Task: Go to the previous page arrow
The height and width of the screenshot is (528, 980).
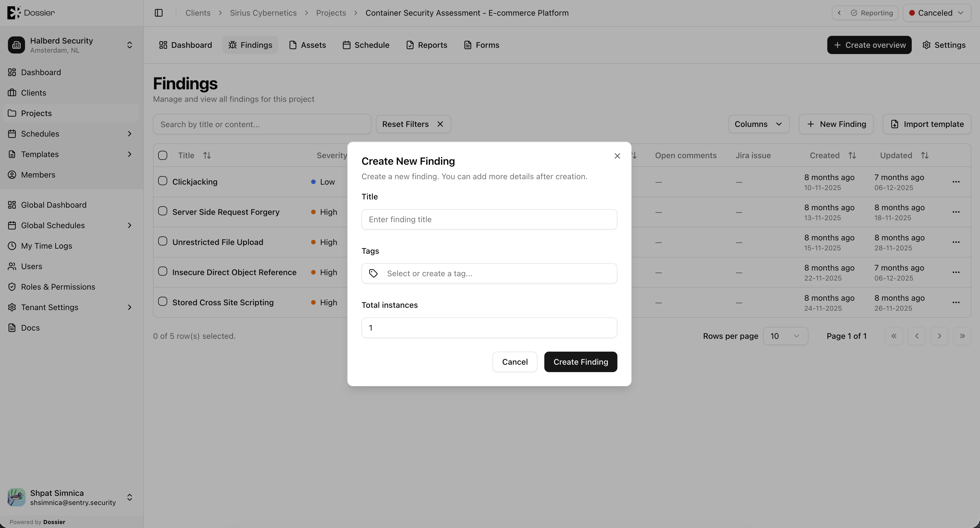Action: (917, 336)
